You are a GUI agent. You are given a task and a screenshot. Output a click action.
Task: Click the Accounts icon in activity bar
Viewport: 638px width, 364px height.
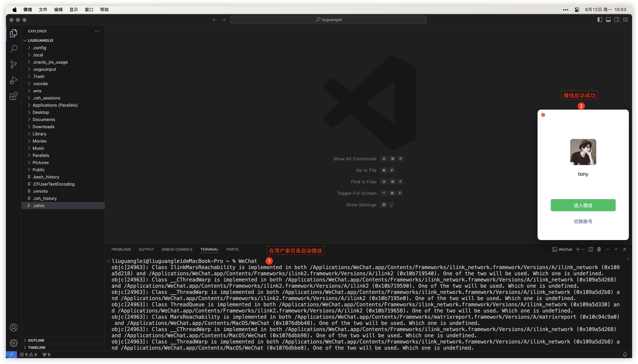pyautogui.click(x=14, y=327)
